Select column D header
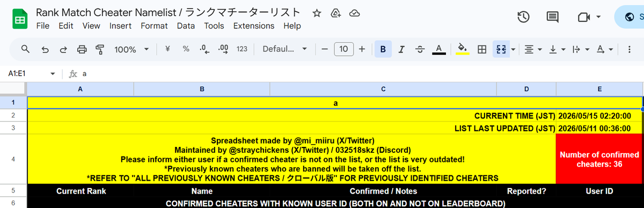The height and width of the screenshot is (208, 644). [x=526, y=90]
